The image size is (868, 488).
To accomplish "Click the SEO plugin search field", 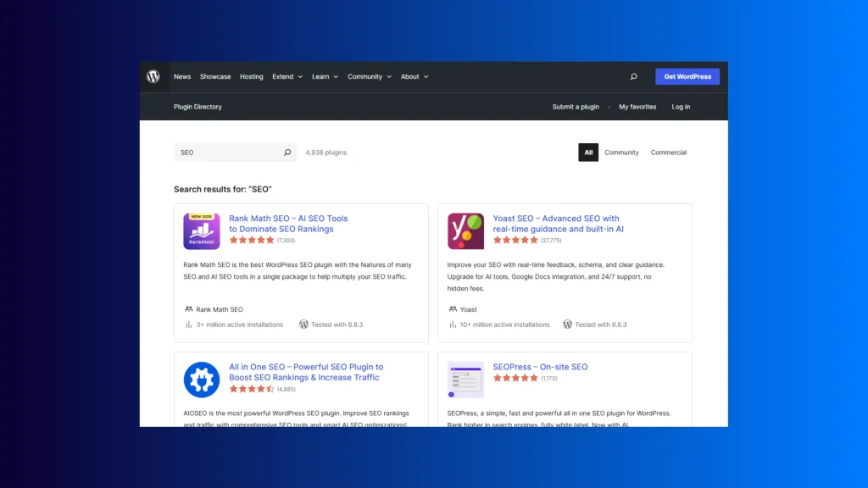I will [x=227, y=152].
